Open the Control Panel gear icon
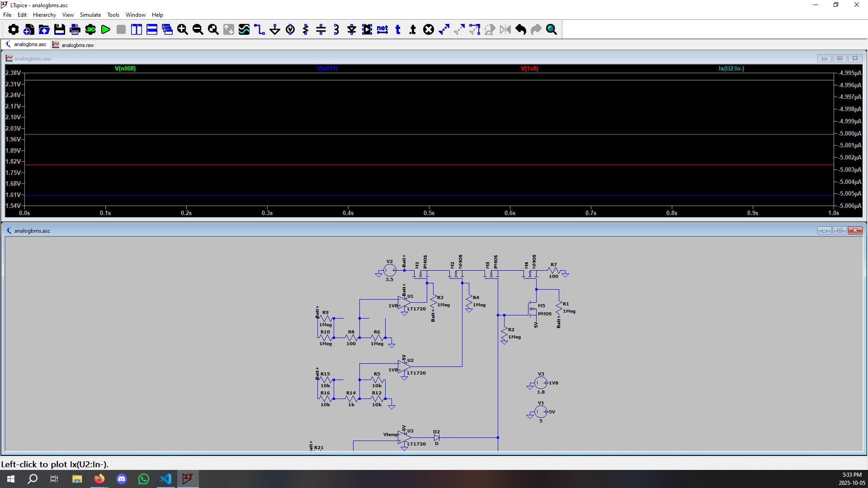The width and height of the screenshot is (868, 488). (x=14, y=30)
